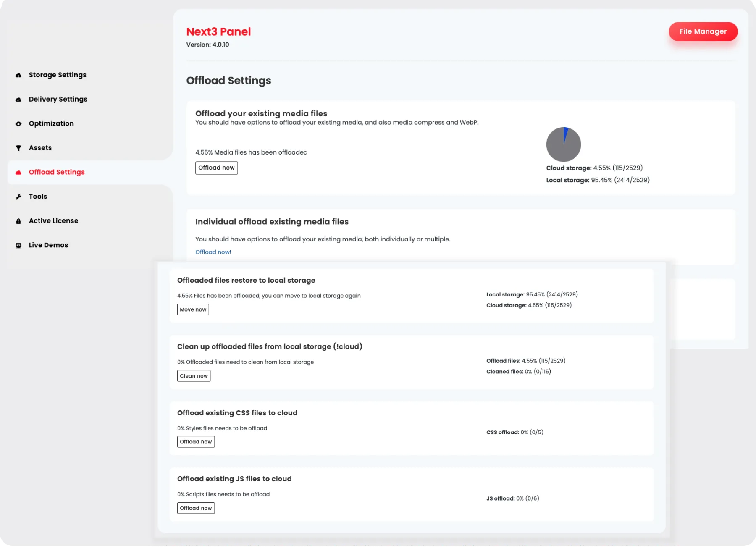Select Offload Settings in sidebar
This screenshot has width=756, height=548.
tap(57, 172)
